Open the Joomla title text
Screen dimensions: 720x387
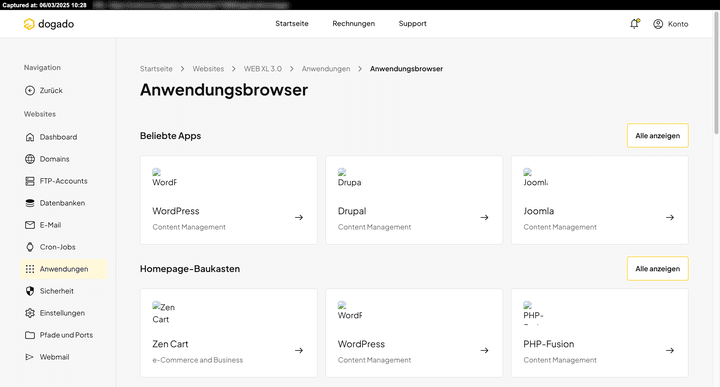pos(539,211)
